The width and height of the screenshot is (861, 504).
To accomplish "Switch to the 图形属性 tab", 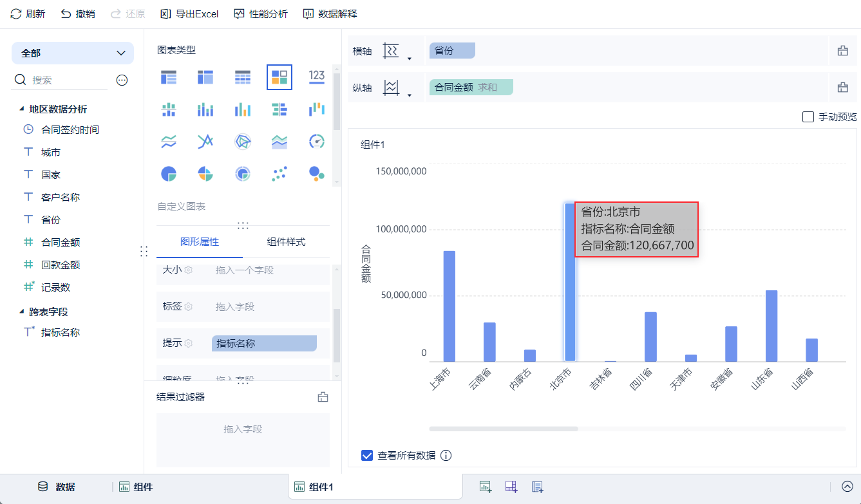I will coord(200,242).
